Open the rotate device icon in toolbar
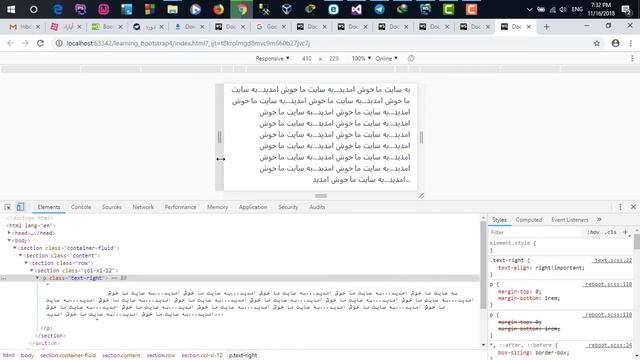 411,58
